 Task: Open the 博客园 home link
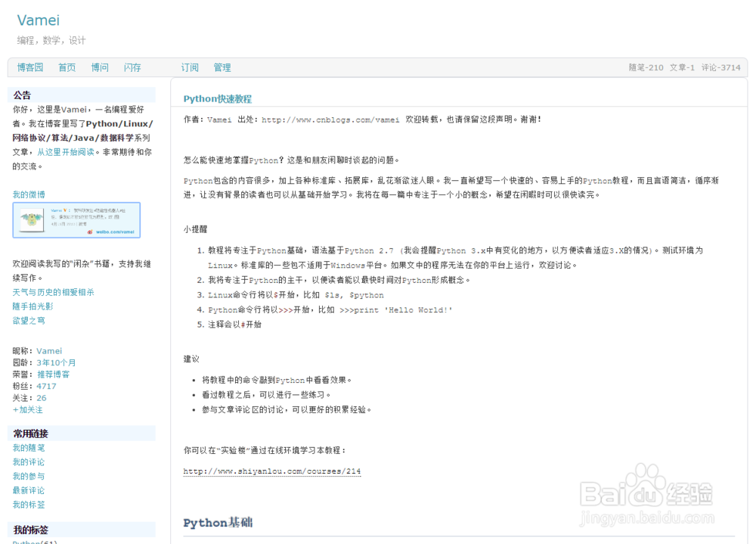[x=29, y=67]
